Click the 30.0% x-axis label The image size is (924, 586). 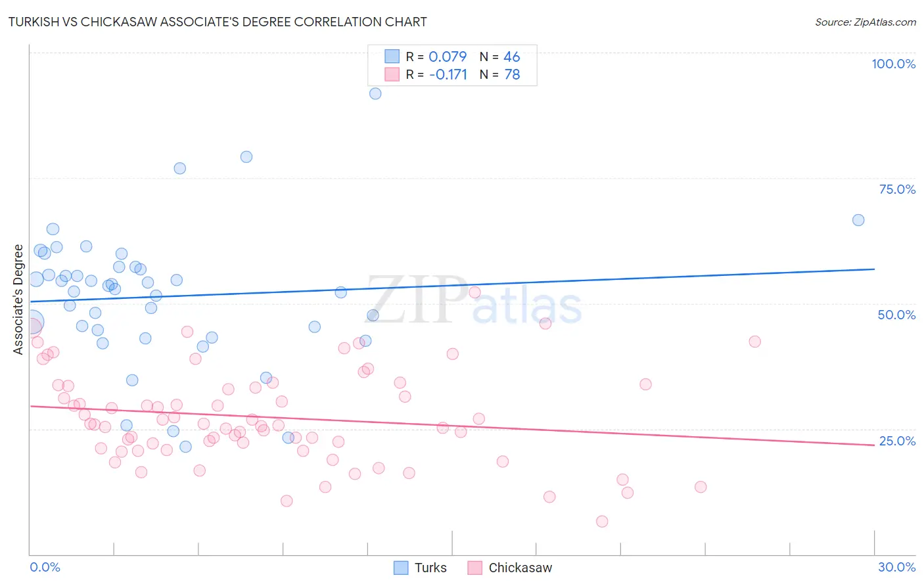tap(896, 567)
